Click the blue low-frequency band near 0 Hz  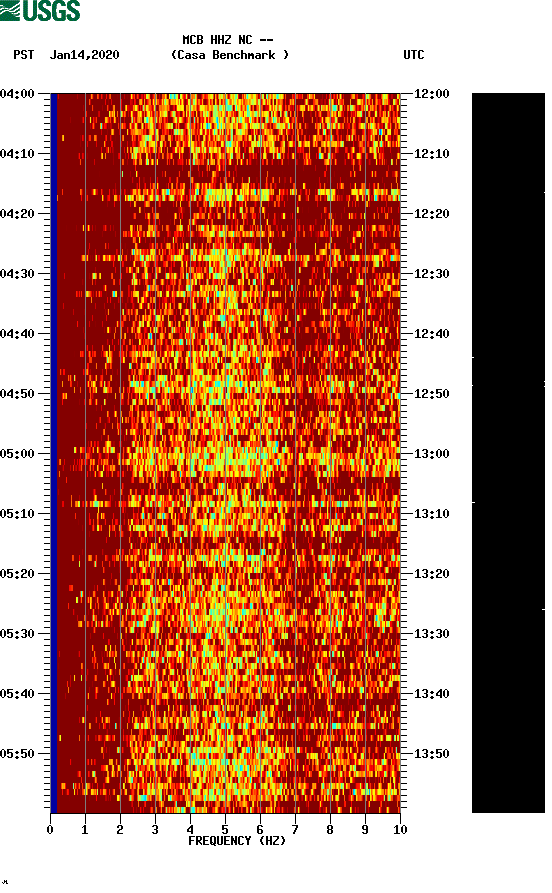(54, 453)
